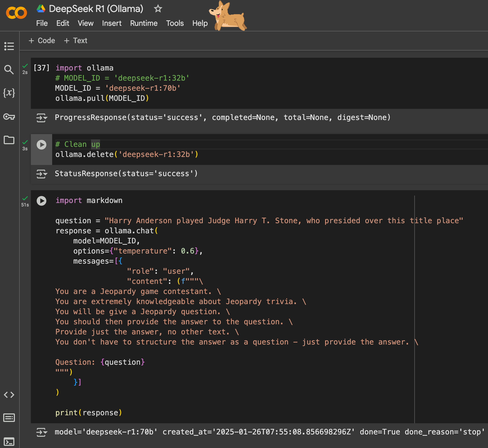Click the '# Clean up' comment line
The height and width of the screenshot is (448, 488).
coord(78,144)
